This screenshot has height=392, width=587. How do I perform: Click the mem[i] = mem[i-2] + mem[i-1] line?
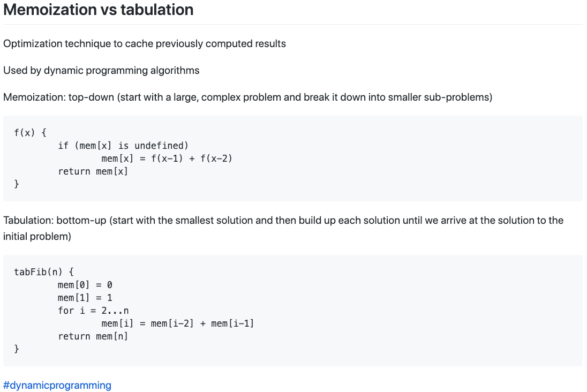coord(178,323)
